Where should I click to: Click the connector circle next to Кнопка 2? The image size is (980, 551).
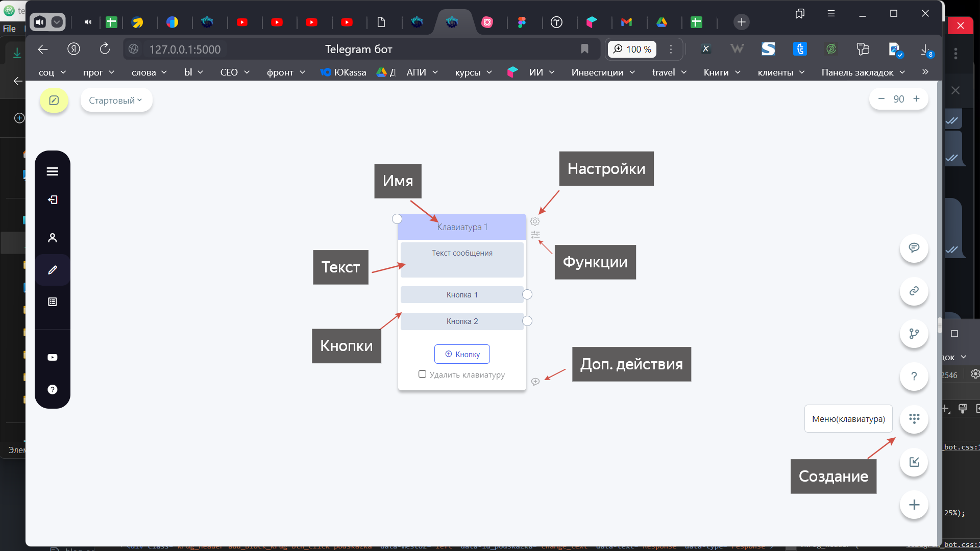point(527,321)
